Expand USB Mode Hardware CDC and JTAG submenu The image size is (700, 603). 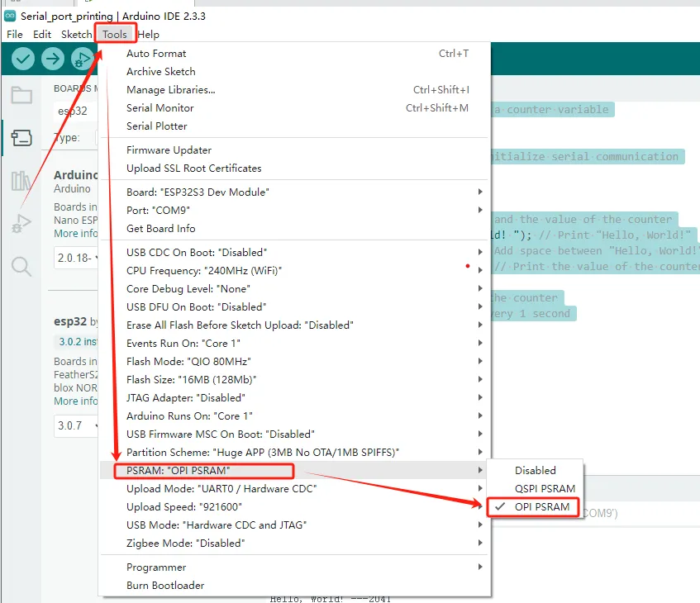coord(295,525)
